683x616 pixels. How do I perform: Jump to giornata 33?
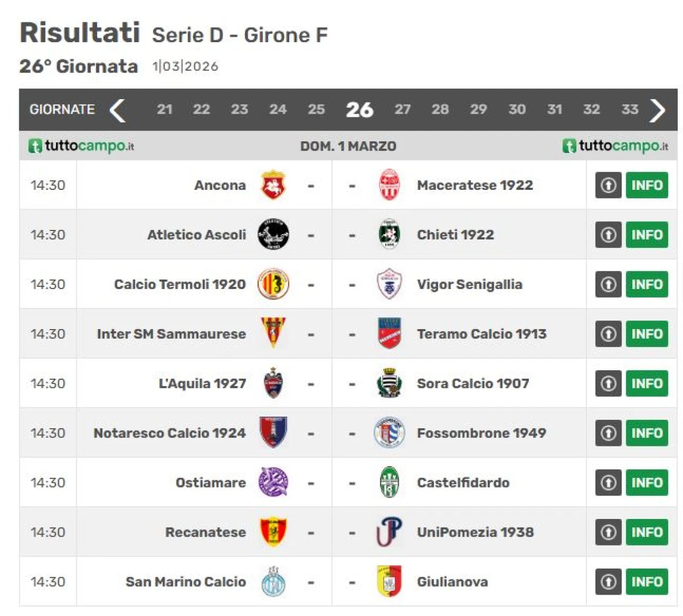point(630,110)
